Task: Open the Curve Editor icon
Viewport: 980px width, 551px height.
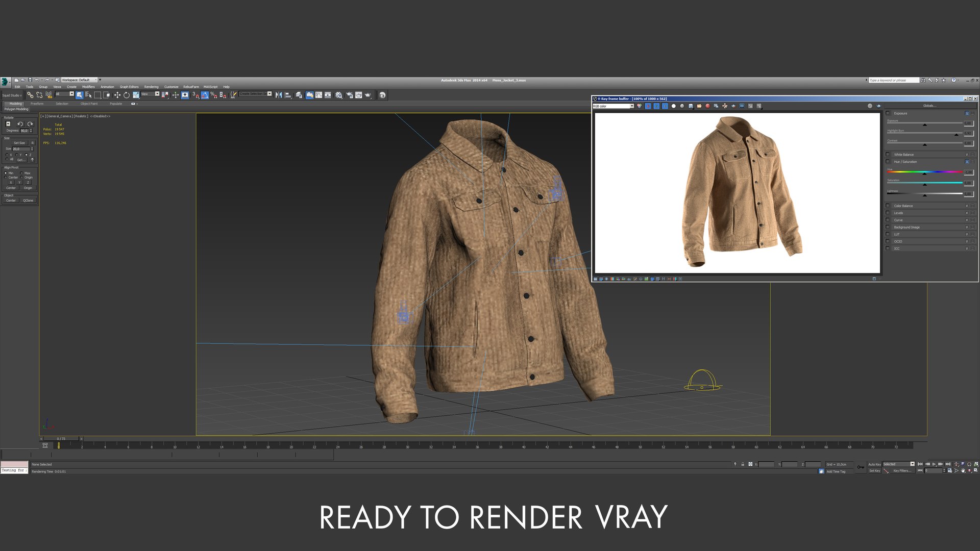Action: point(318,95)
